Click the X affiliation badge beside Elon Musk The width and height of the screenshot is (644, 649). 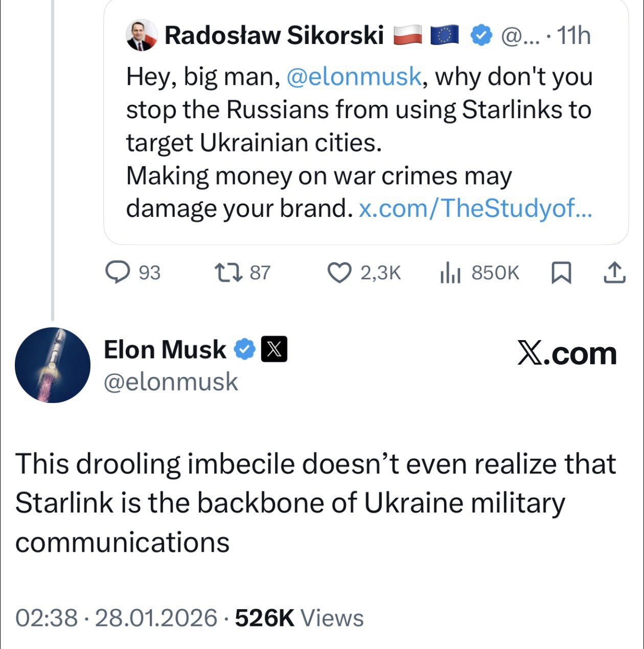coord(274,350)
